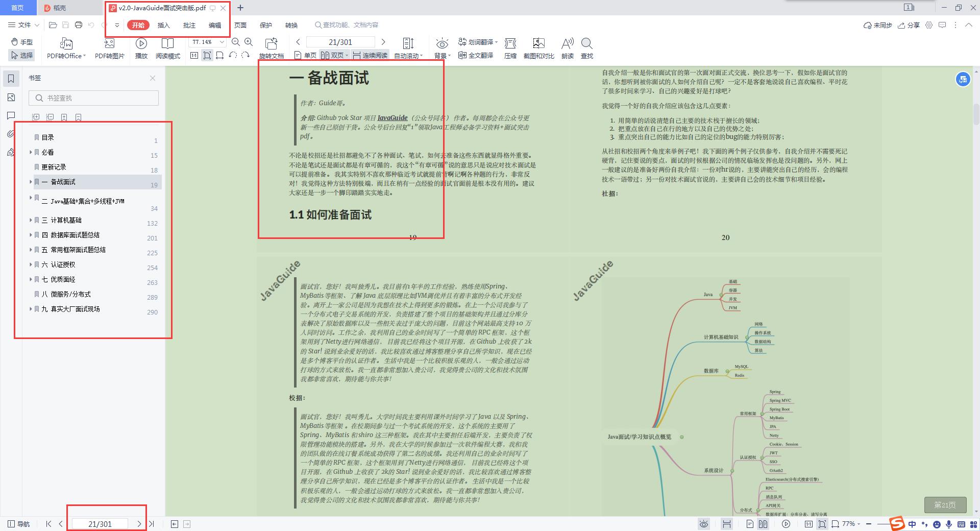Jump to 更新记录 bookmark
The image size is (980, 531).
[x=54, y=167]
